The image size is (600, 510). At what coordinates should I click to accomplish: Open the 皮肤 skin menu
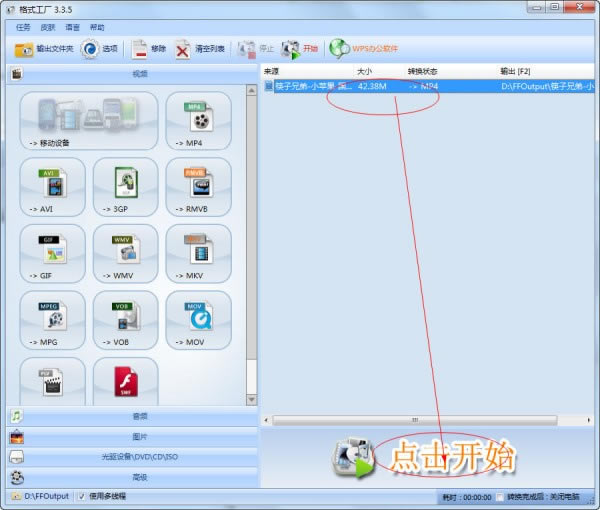pos(48,27)
